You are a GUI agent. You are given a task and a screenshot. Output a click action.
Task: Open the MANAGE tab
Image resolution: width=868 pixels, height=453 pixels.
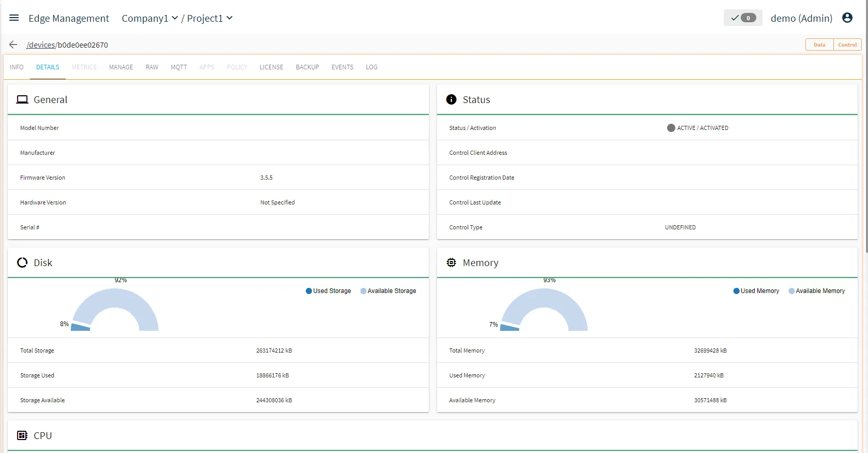coord(121,67)
